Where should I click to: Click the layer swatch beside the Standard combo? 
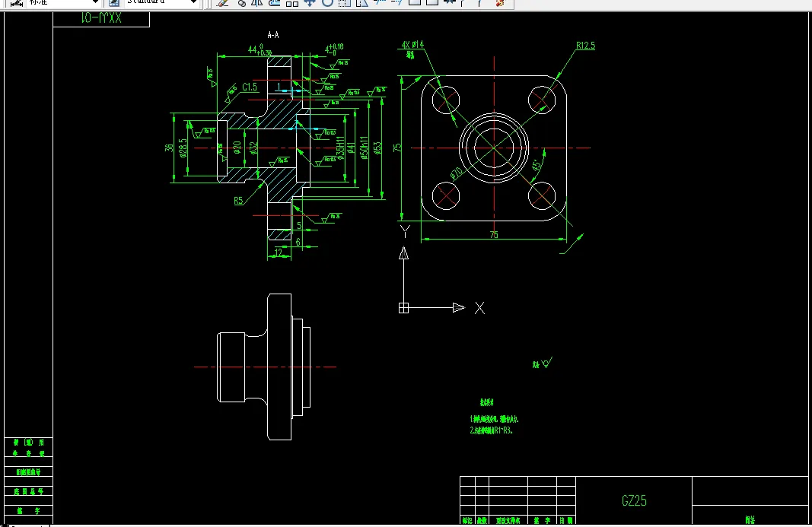(x=113, y=3)
